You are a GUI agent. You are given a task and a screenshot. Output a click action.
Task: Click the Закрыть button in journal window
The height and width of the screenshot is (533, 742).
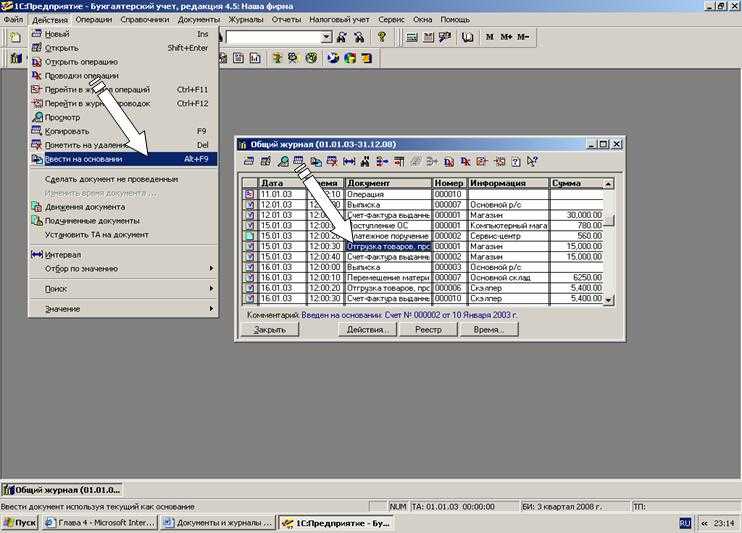point(270,329)
